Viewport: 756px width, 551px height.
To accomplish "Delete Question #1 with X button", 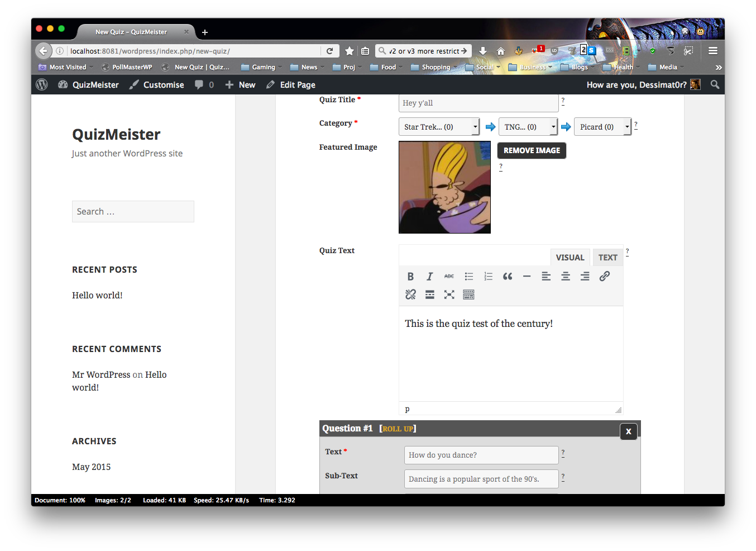I will point(629,431).
